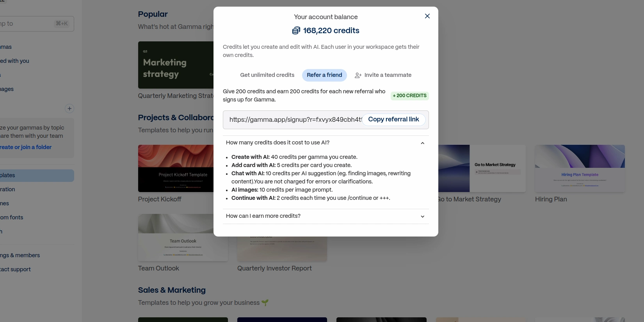Click the credits coin stack icon
Viewport: 644px width, 322px height.
(x=296, y=30)
